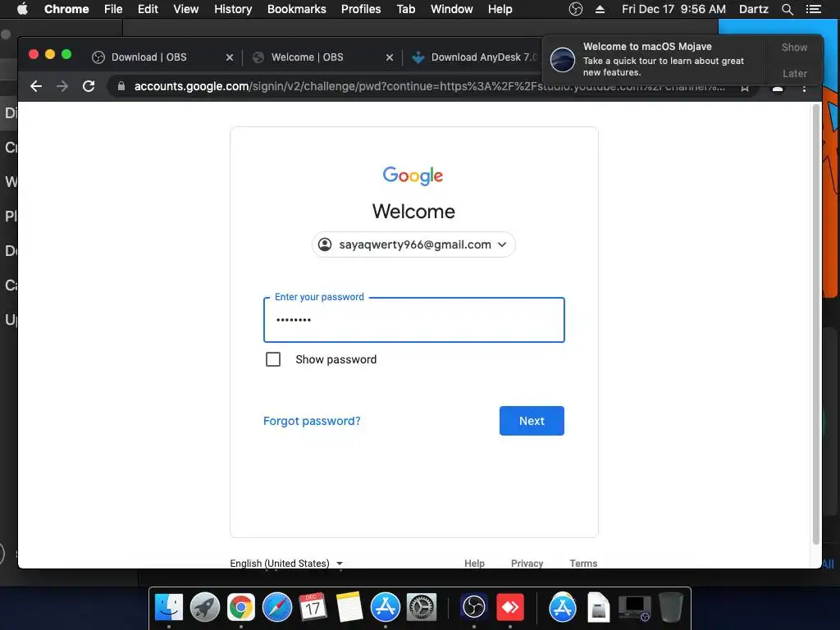840x630 pixels.
Task: Focus the Enter your password field
Action: 413,320
